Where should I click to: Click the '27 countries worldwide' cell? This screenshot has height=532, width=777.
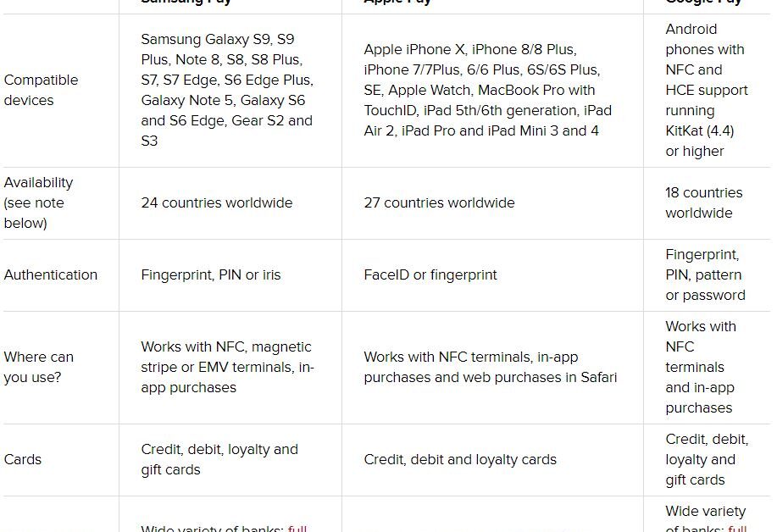click(x=439, y=203)
